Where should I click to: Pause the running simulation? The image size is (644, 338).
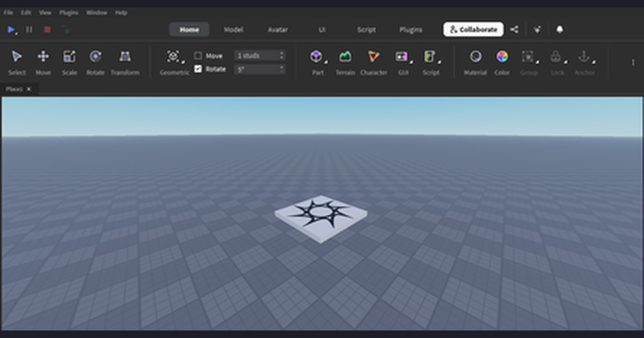[29, 30]
